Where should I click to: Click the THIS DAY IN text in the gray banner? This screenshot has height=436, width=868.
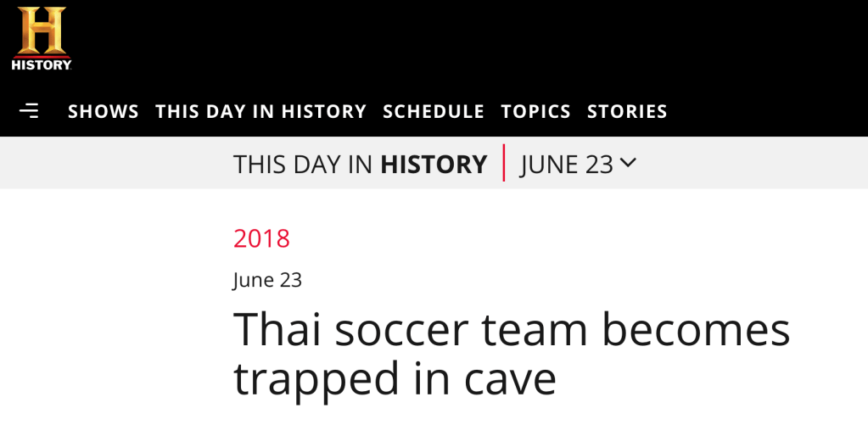click(x=303, y=164)
